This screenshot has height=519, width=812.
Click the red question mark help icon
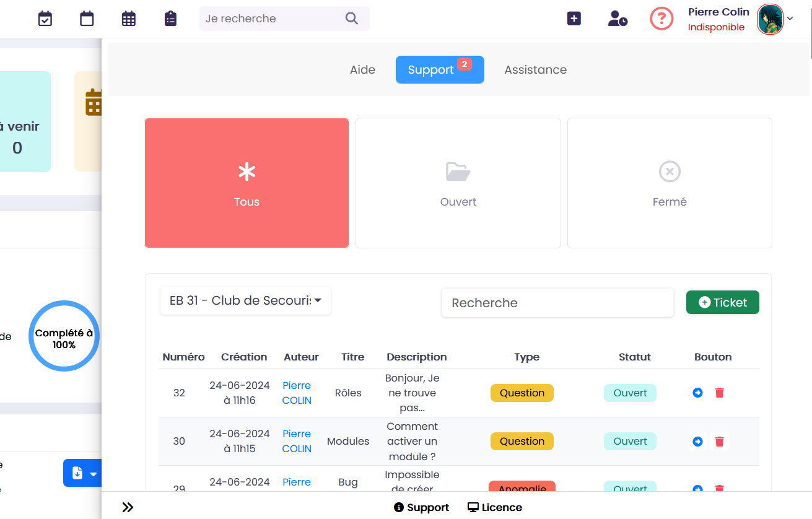tap(661, 19)
